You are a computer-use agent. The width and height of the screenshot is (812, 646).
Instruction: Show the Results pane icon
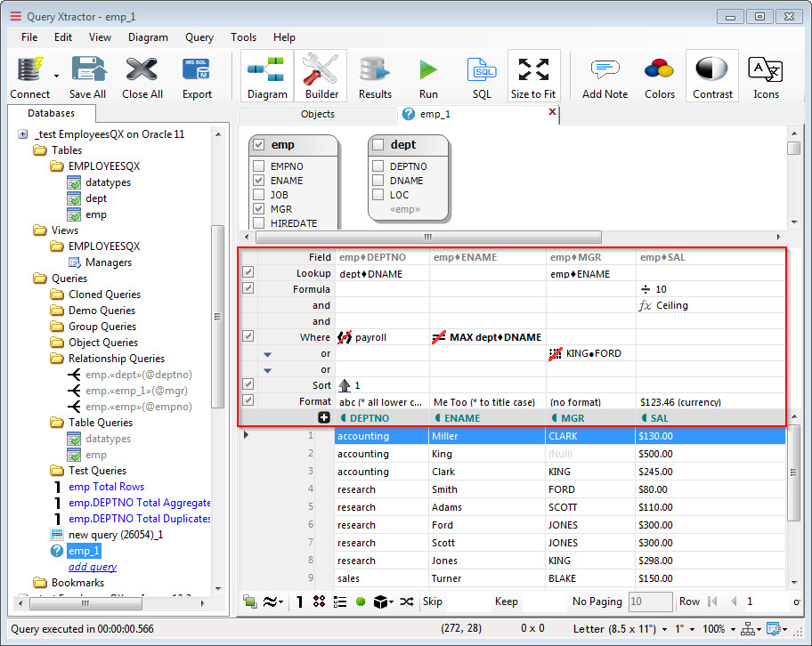coord(375,70)
